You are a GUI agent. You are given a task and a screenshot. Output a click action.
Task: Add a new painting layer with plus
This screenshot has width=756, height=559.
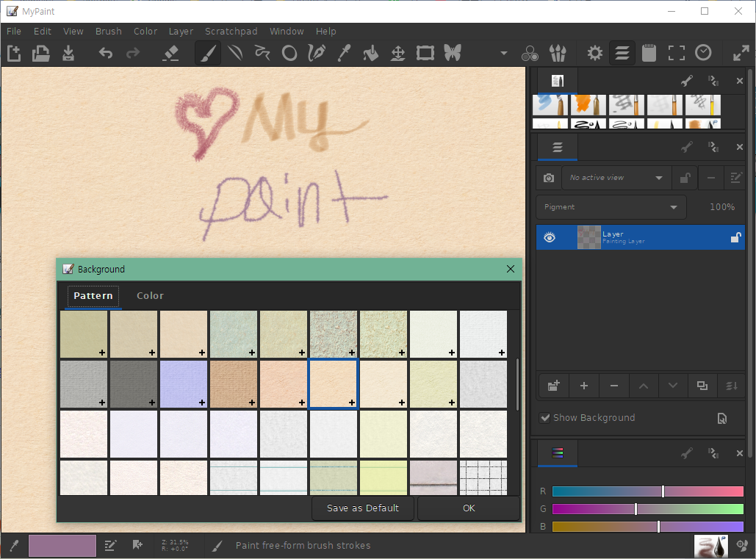coord(584,386)
